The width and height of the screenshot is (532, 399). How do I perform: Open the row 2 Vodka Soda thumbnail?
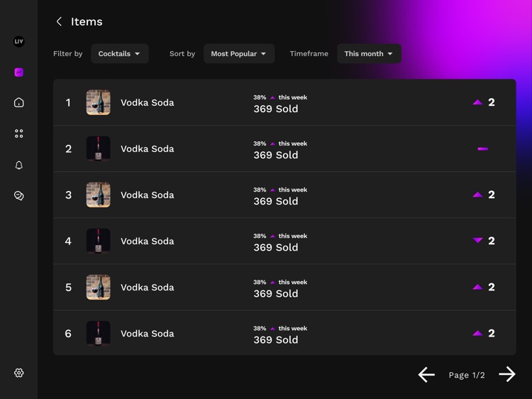coord(99,148)
